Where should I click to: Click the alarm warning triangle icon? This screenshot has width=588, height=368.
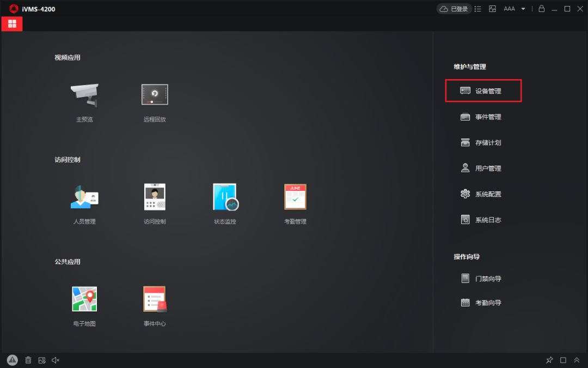click(x=13, y=360)
